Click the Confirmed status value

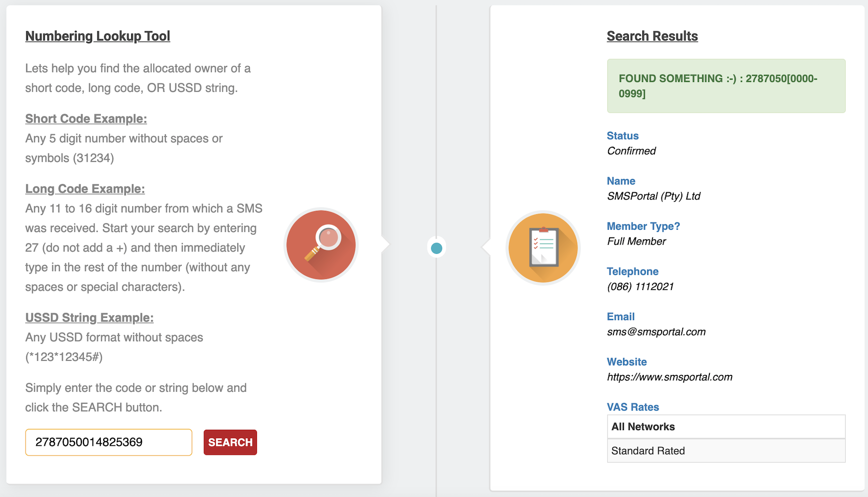(x=631, y=151)
